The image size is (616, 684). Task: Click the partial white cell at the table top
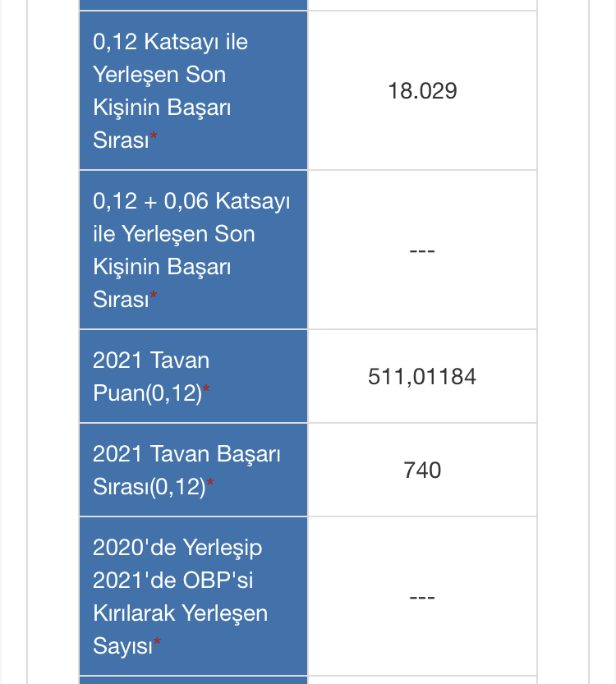[x=422, y=4]
